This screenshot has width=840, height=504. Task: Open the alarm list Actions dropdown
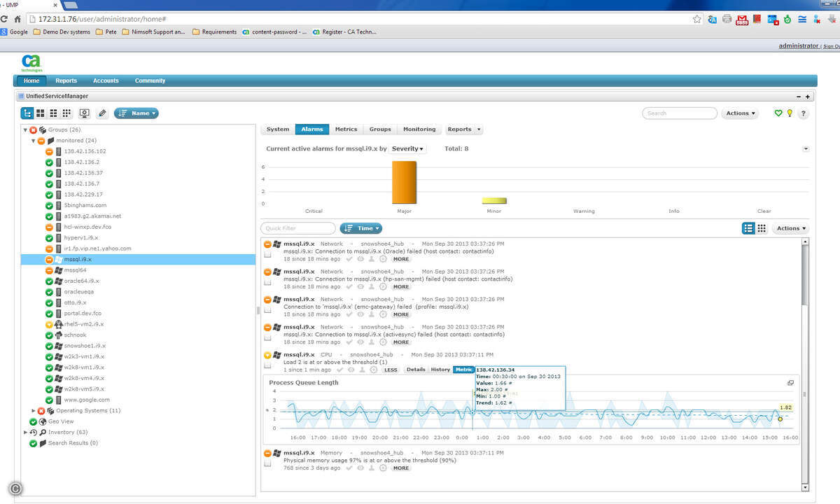click(791, 228)
